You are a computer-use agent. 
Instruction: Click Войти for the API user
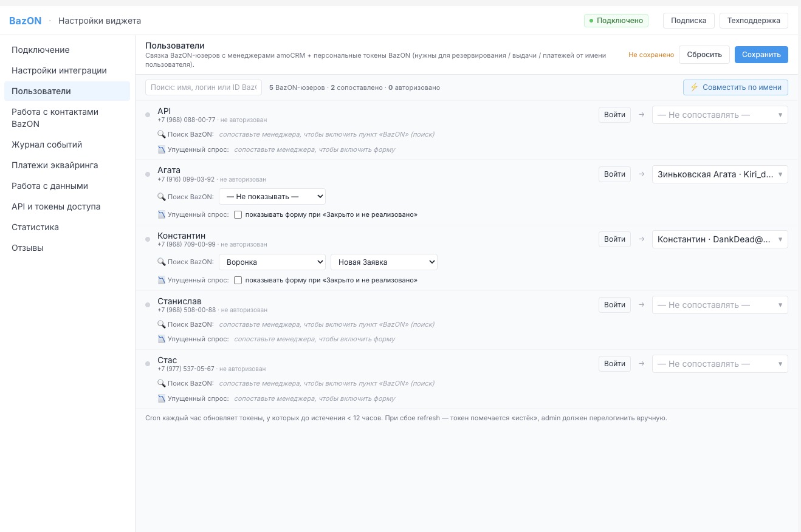coord(614,115)
